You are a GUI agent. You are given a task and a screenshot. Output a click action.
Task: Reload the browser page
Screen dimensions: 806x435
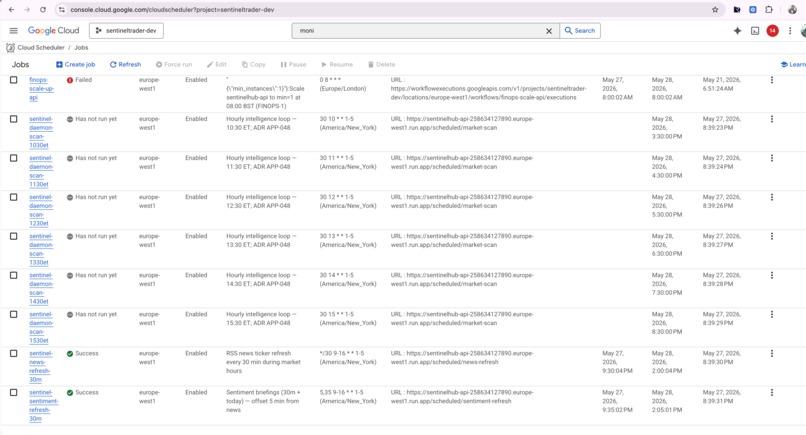pos(43,10)
